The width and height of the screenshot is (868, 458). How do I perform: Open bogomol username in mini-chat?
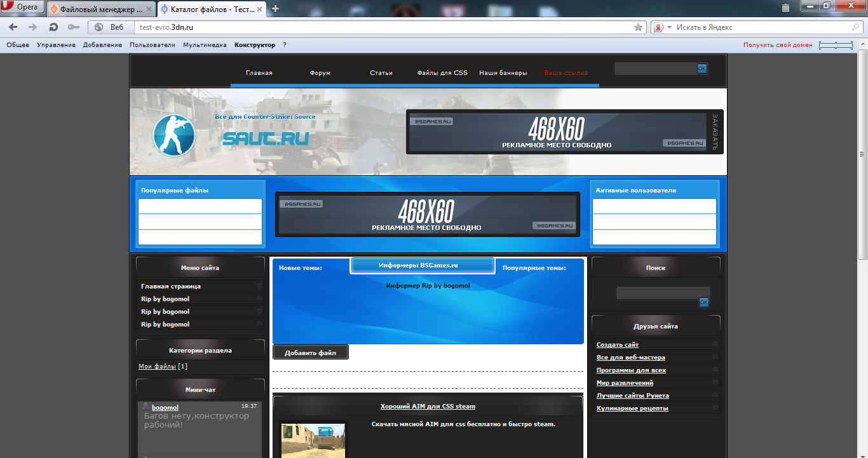tap(165, 407)
